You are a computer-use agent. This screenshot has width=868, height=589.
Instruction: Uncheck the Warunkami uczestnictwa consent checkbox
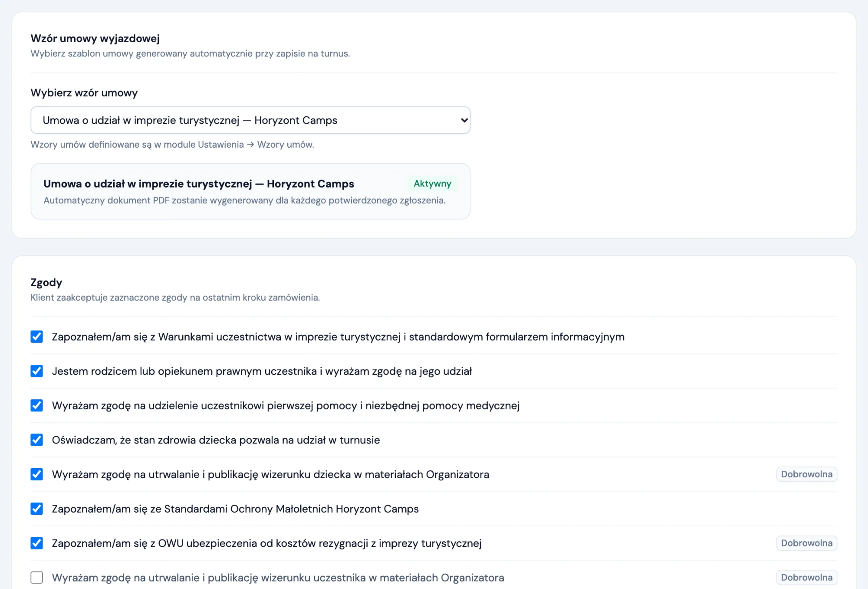coord(37,337)
